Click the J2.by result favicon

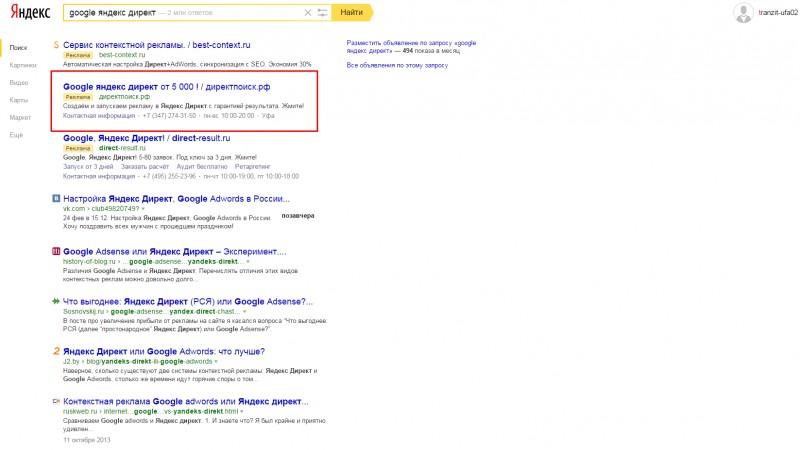pos(56,351)
